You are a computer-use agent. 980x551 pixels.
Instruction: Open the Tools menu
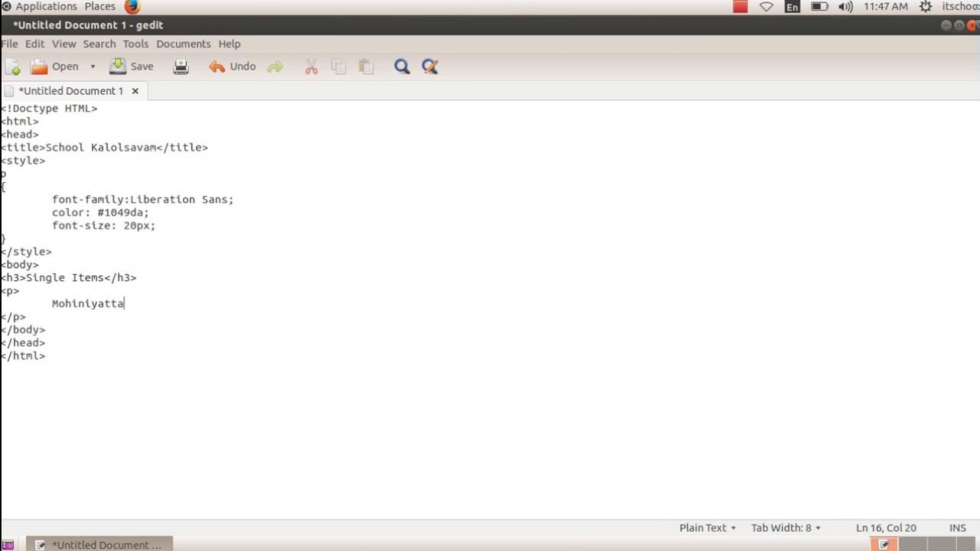tap(136, 44)
